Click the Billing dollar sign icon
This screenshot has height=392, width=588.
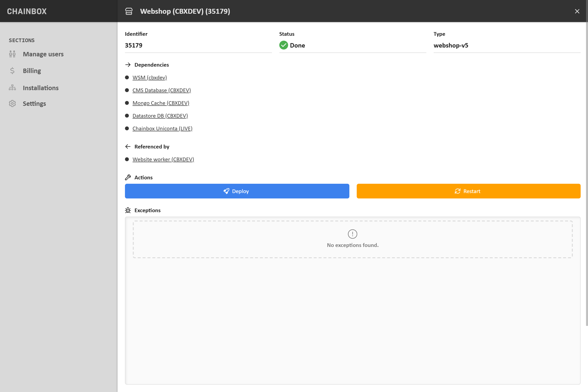12,71
